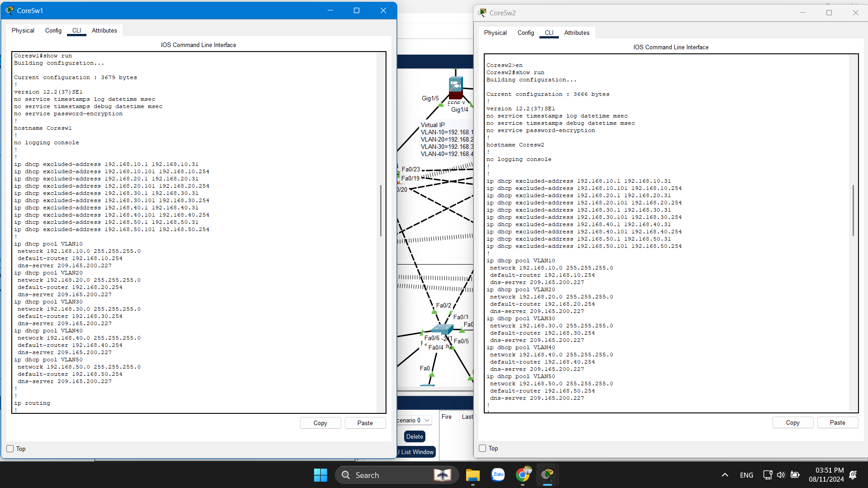Open Attributes tab in CoreSw2 window
Screen dimensions: 868x488
pyautogui.click(x=577, y=33)
